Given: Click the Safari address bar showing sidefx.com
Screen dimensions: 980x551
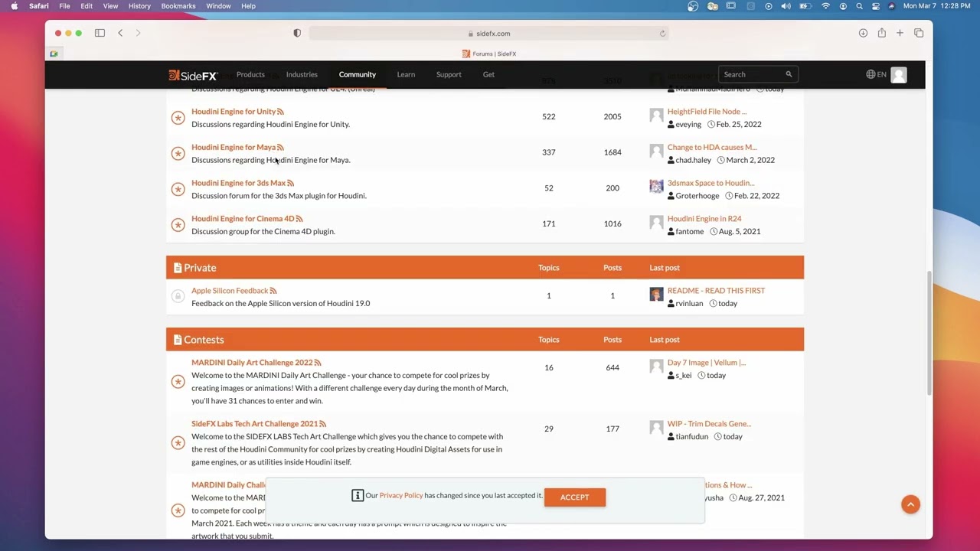Looking at the screenshot, I should tap(489, 34).
